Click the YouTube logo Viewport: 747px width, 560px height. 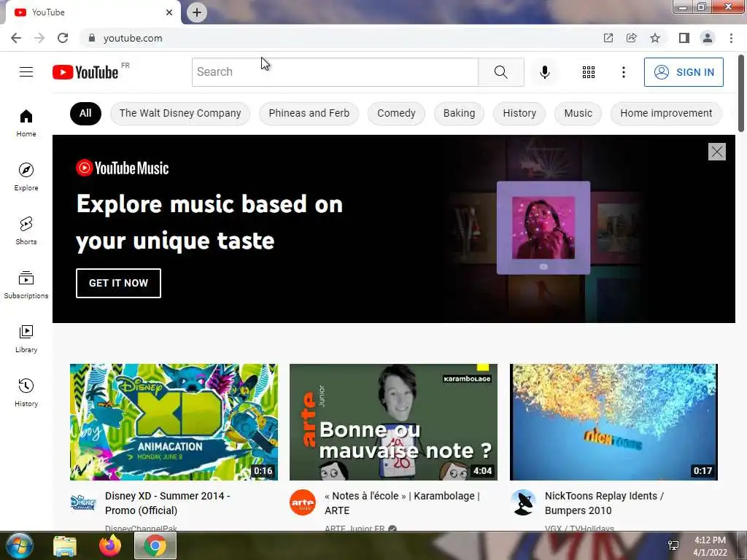point(85,72)
